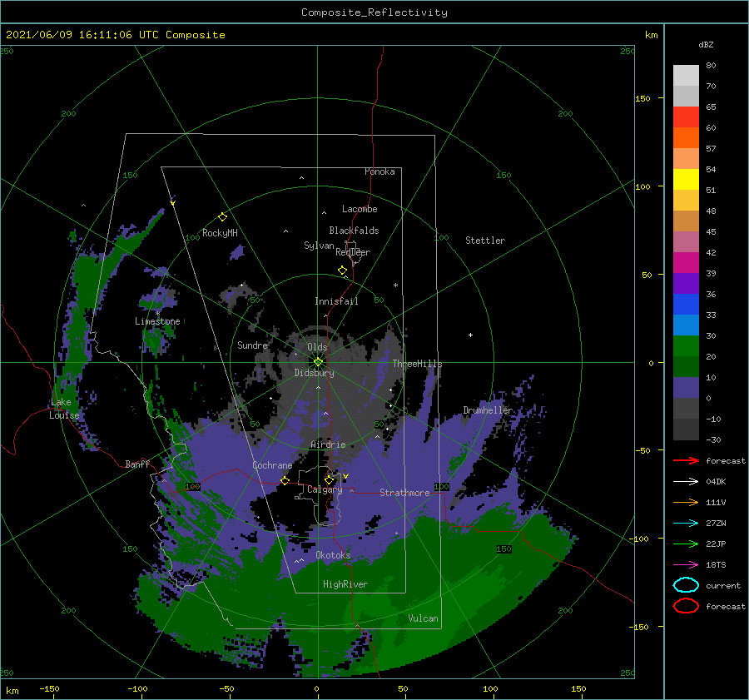The height and width of the screenshot is (700, 749).
Task: Click the Banff label
Action: point(137,464)
